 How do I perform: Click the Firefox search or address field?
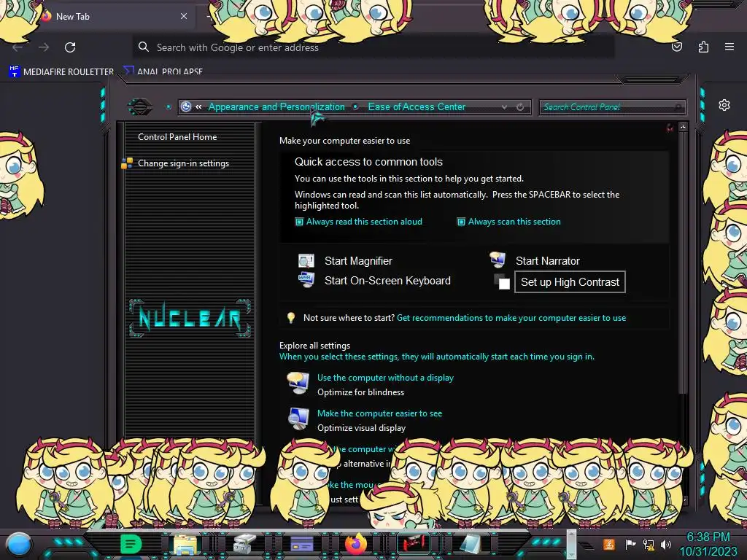point(373,47)
